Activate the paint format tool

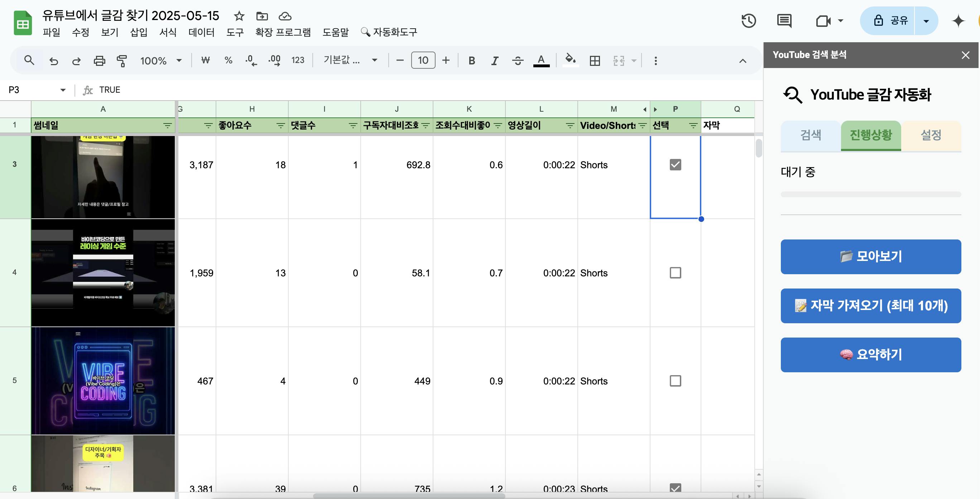pos(122,60)
